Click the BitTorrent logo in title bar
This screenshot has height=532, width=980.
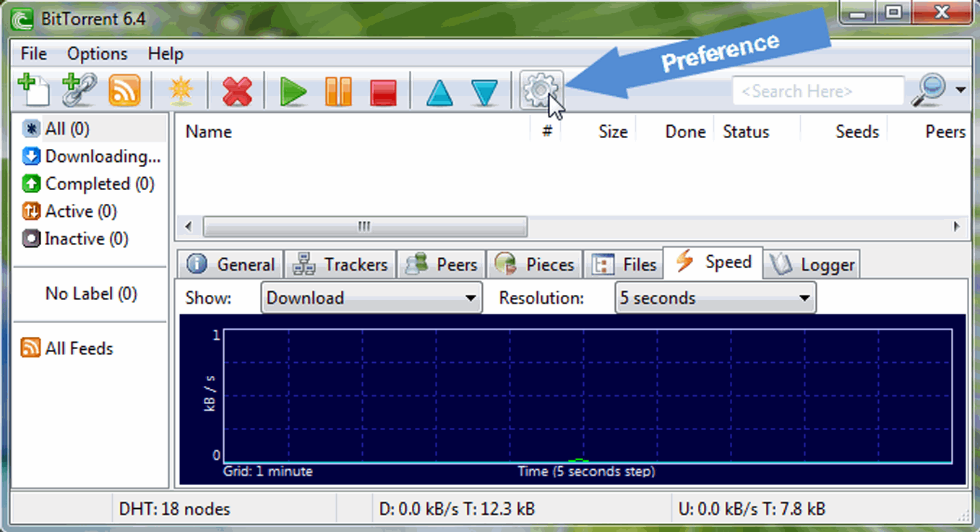pyautogui.click(x=22, y=20)
